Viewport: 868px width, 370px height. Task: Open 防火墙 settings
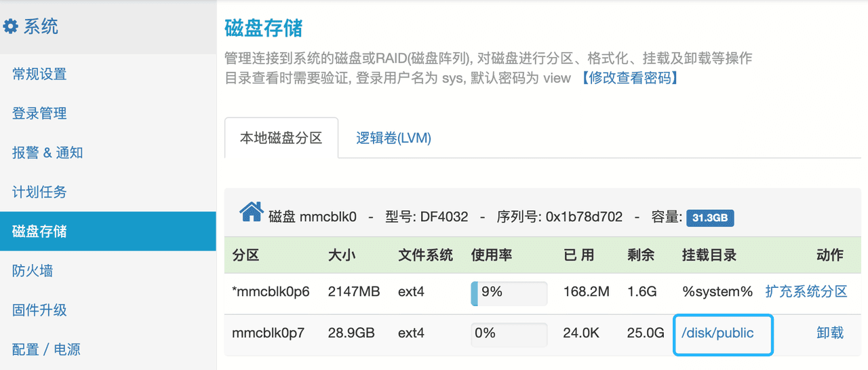tap(33, 271)
